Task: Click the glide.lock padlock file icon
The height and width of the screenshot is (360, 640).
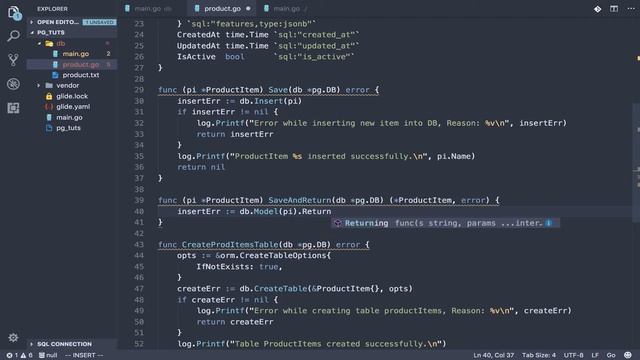Action: 49,96
